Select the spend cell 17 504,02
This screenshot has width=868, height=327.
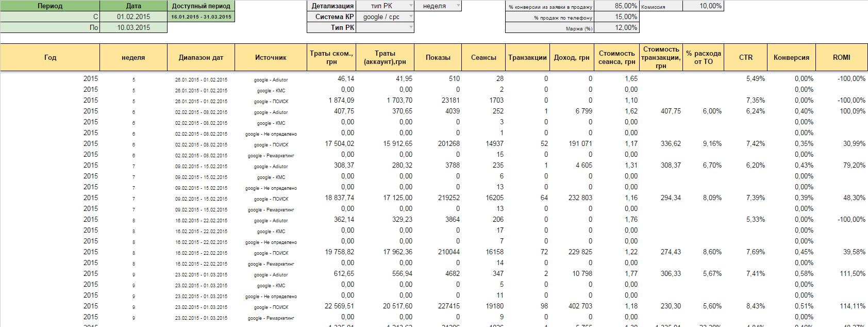tap(339, 143)
